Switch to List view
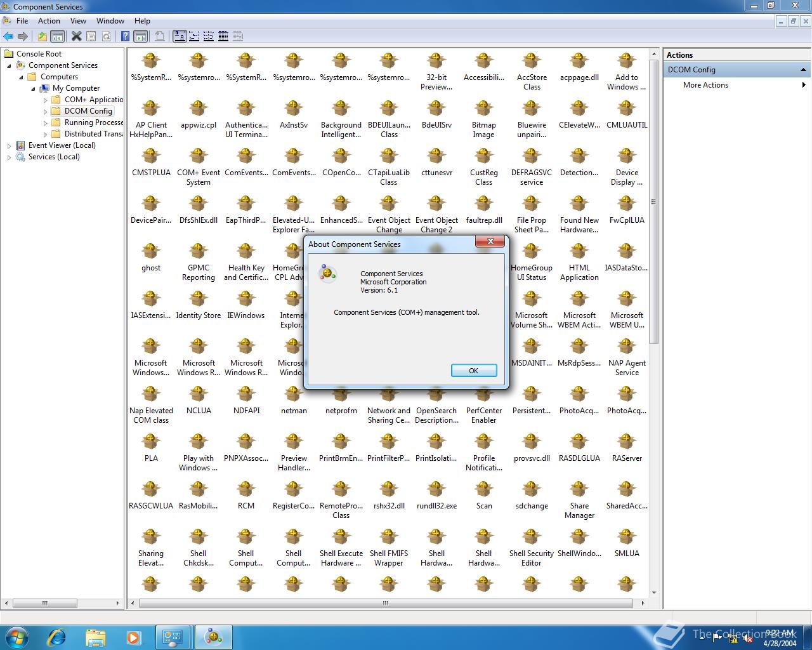812x650 pixels. (209, 36)
